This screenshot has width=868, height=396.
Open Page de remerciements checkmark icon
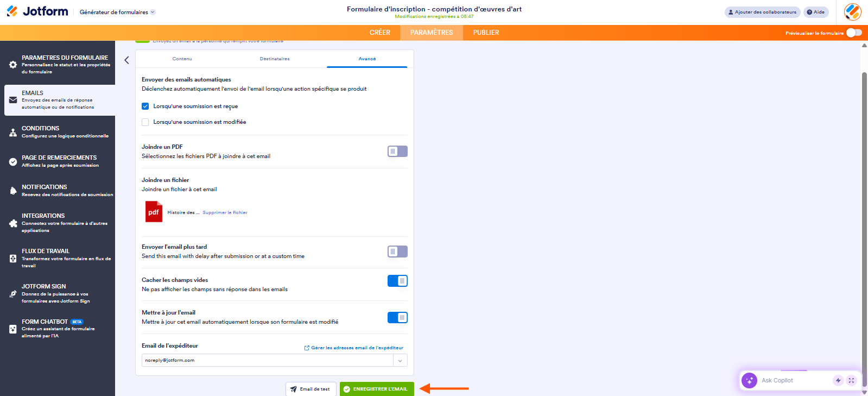click(13, 161)
